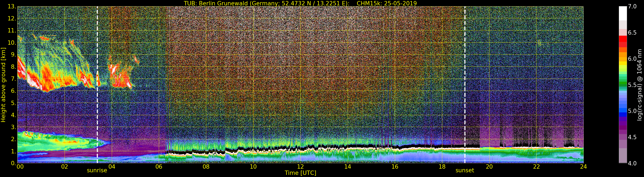Image resolution: width=644 pixels, height=177 pixels.
Task: Click the y-axis tick label '5.'
Action: pos(14,103)
